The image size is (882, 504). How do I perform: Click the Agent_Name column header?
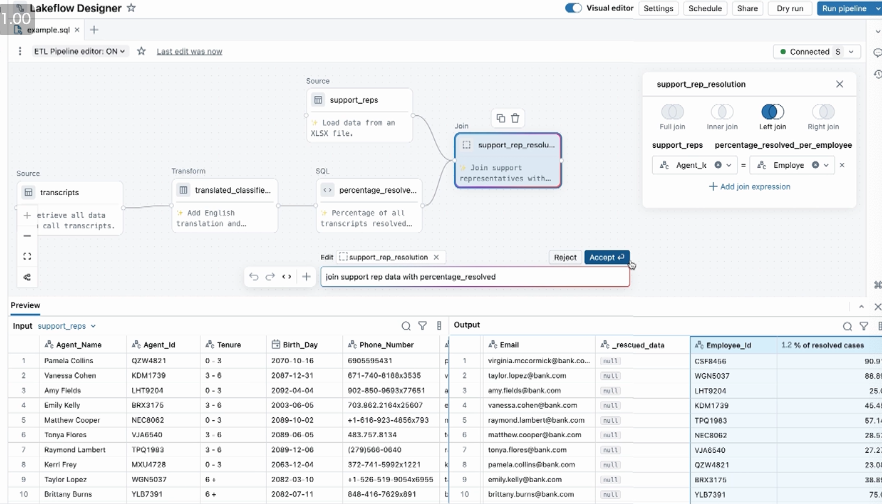coord(83,345)
